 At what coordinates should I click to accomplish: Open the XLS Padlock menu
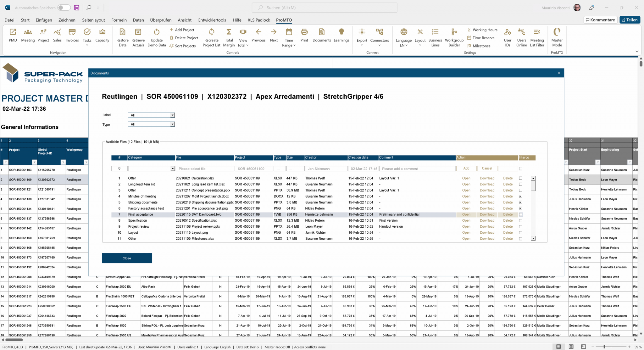258,20
